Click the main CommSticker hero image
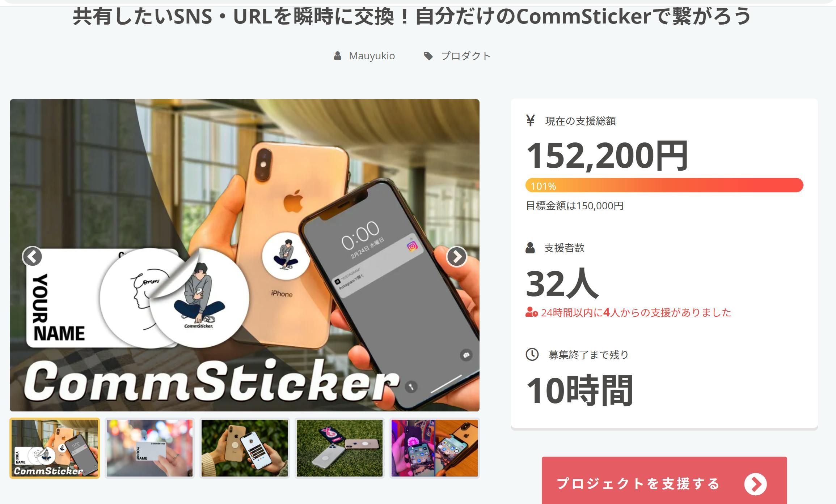Viewport: 836px width, 504px height. click(245, 255)
